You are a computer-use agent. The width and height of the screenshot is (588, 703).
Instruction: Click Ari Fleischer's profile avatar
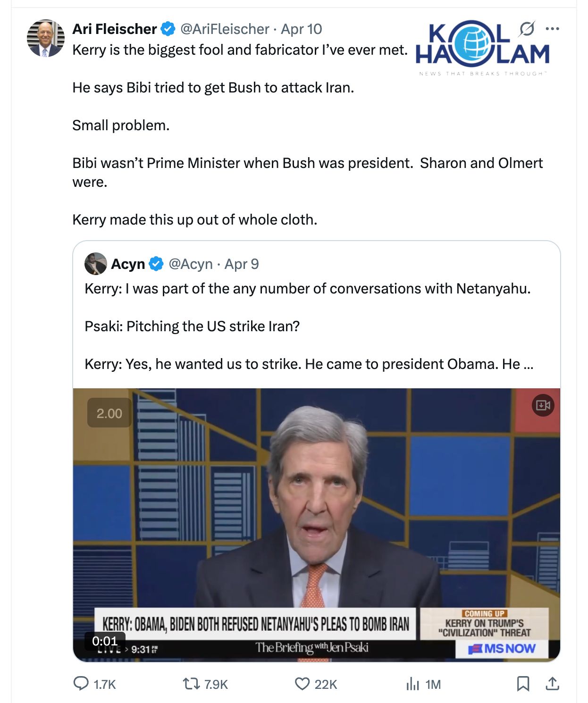pyautogui.click(x=45, y=38)
